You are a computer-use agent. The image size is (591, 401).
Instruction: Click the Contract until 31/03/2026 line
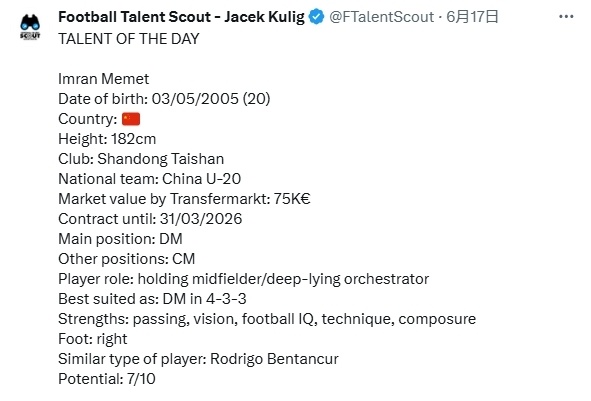click(150, 219)
